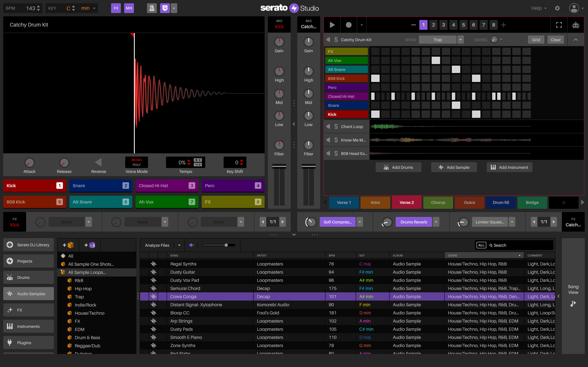
Task: Toggle fullscreen view icon
Action: (559, 25)
